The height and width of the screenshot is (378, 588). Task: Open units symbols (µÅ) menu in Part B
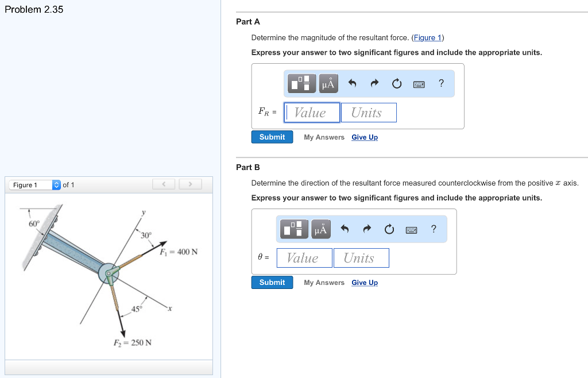coord(320,229)
